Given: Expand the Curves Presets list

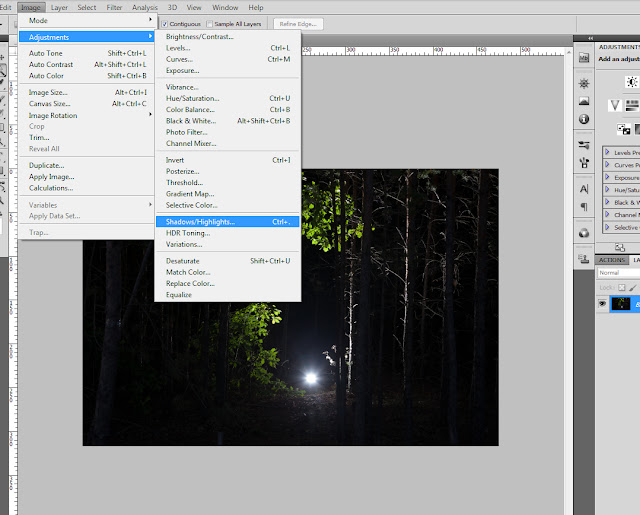Looking at the screenshot, I should pos(608,165).
